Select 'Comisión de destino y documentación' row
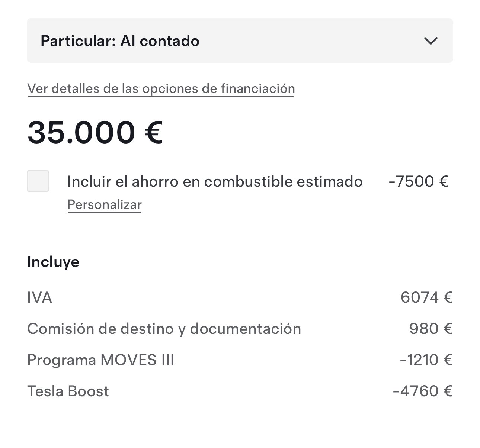The image size is (480, 448). (x=164, y=329)
